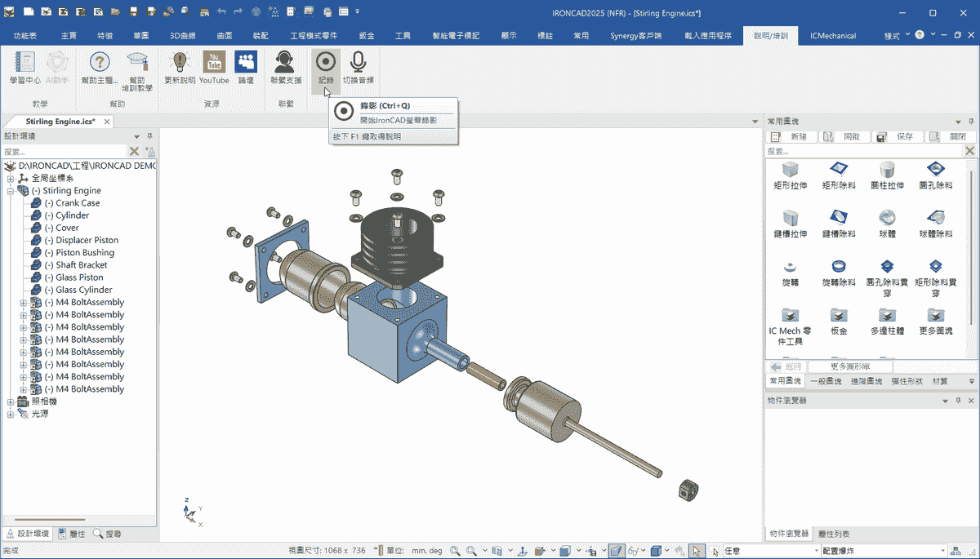
Task: Click the 切換音頻 microphone icon
Action: click(x=358, y=61)
